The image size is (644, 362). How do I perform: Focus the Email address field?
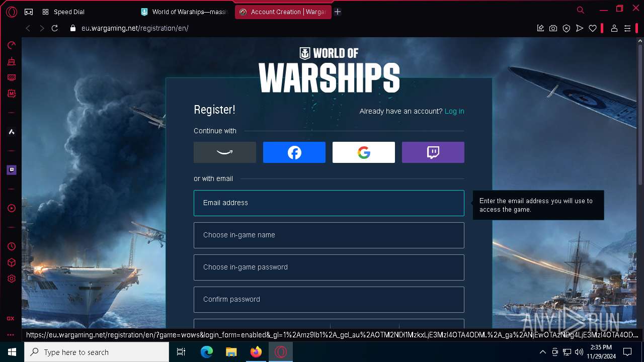[x=329, y=203]
